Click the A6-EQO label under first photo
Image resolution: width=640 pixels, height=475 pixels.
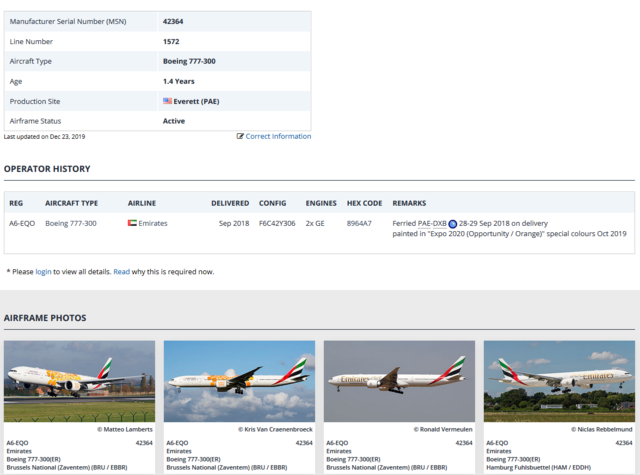click(18, 443)
